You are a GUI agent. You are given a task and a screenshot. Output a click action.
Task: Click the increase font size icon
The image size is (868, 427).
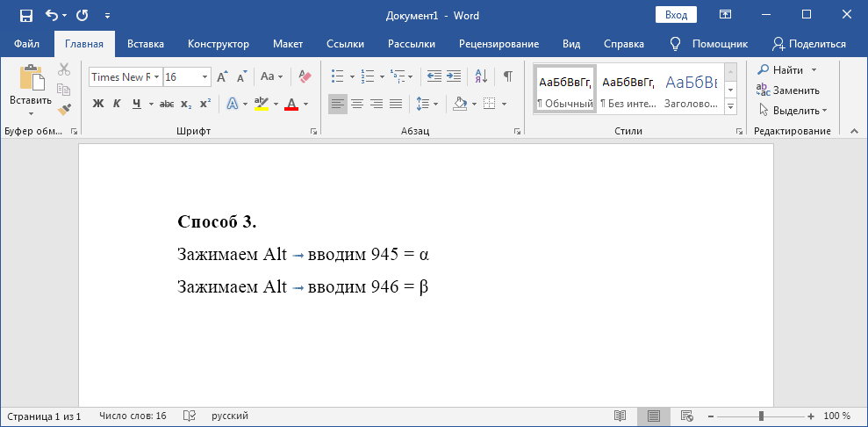click(223, 76)
